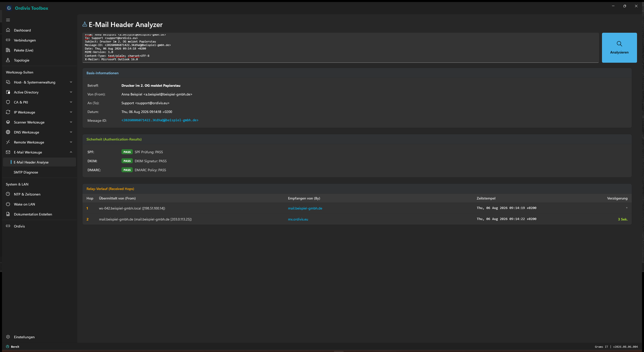This screenshot has width=644, height=352.
Task: Click the SPF PASS badge
Action: click(x=127, y=152)
